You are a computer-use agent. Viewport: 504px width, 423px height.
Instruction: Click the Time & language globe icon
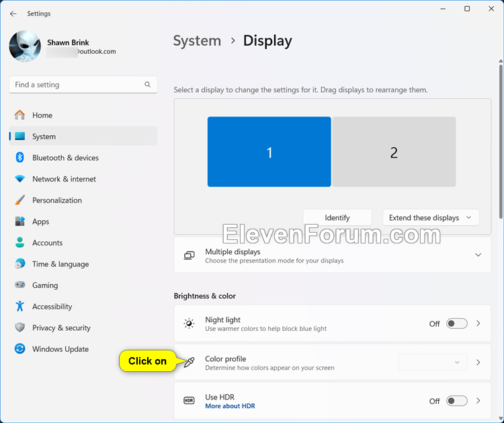coord(20,264)
